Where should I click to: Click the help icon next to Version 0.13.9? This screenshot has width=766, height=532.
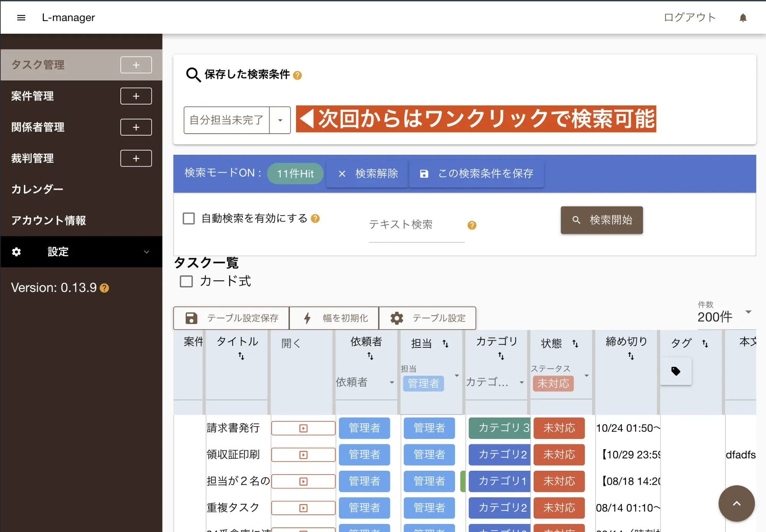coord(104,288)
